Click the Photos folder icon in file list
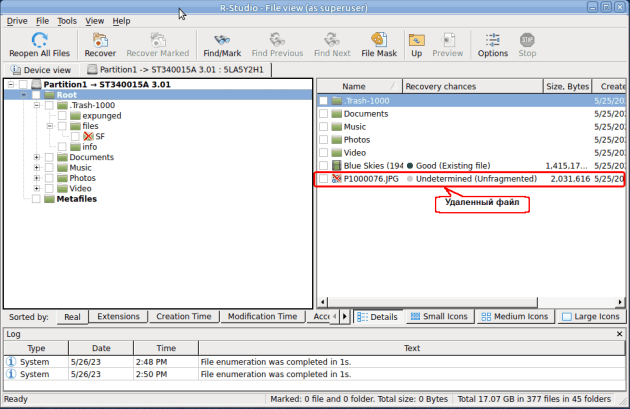The image size is (630, 409). coord(337,140)
